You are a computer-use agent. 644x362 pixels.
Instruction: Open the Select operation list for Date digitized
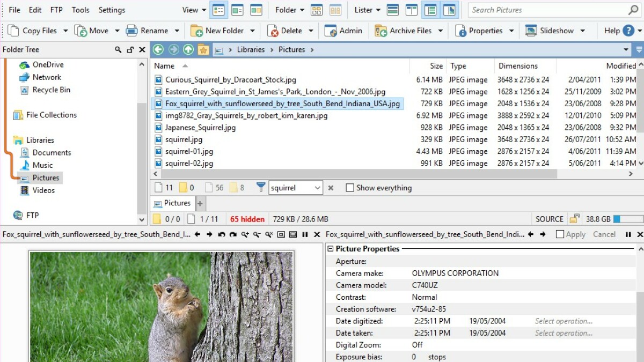point(563,321)
